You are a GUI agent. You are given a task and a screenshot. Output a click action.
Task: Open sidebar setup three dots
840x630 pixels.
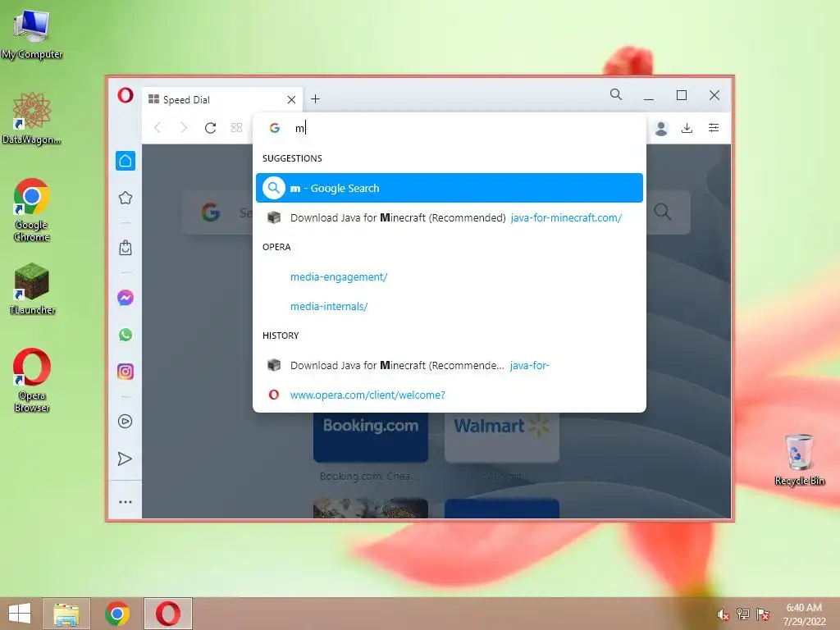pyautogui.click(x=126, y=503)
